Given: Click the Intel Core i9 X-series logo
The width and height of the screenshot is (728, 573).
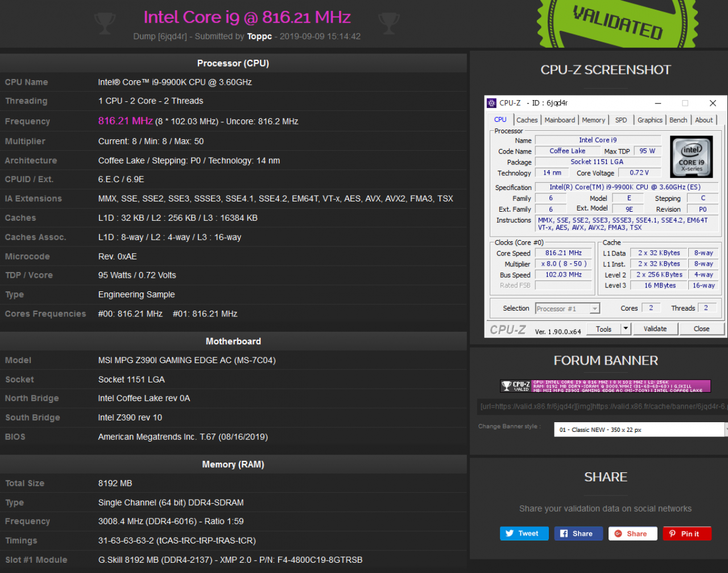Looking at the screenshot, I should tap(691, 156).
